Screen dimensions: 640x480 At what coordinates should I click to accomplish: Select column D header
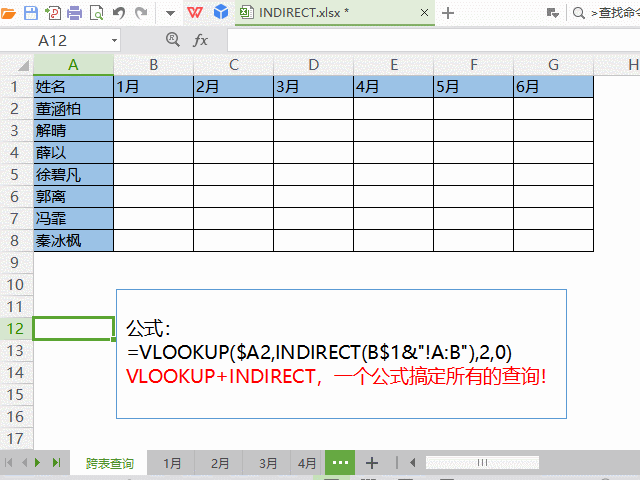tap(313, 64)
